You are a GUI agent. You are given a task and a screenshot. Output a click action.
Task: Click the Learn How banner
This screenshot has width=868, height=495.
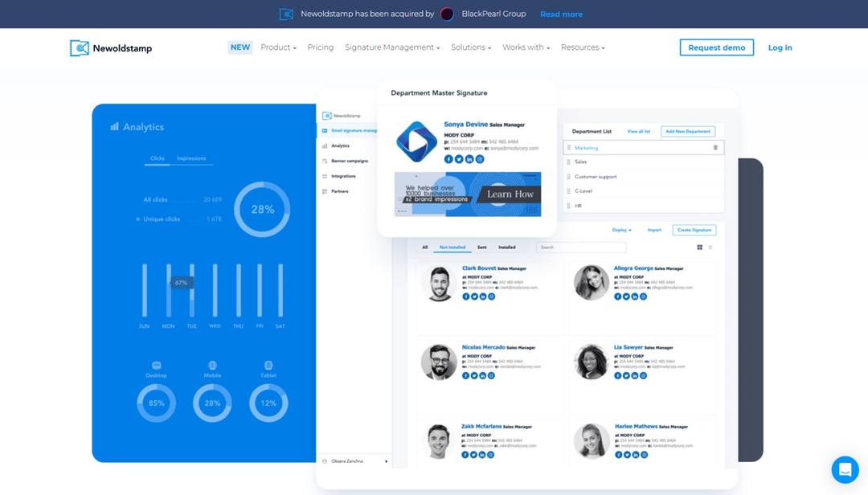click(x=467, y=194)
